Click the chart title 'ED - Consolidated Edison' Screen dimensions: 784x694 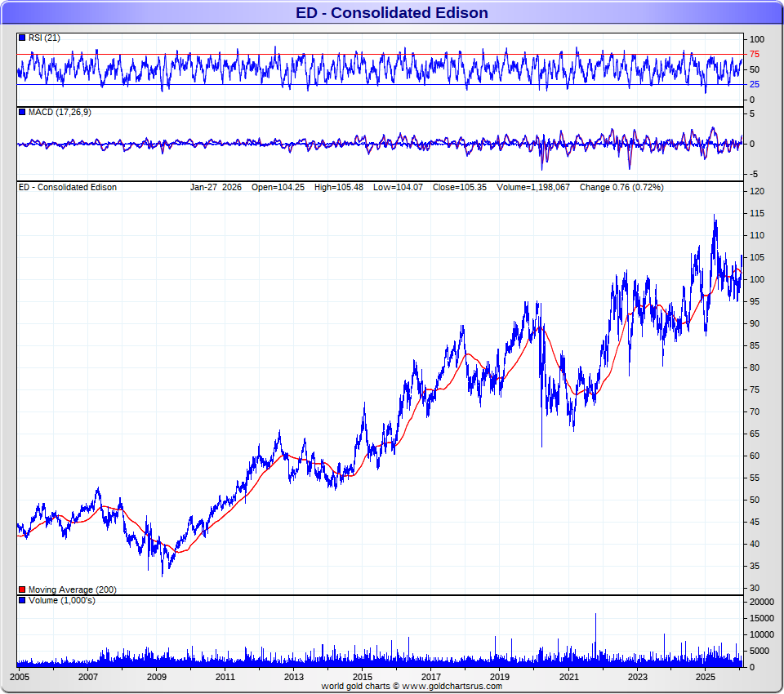391,12
